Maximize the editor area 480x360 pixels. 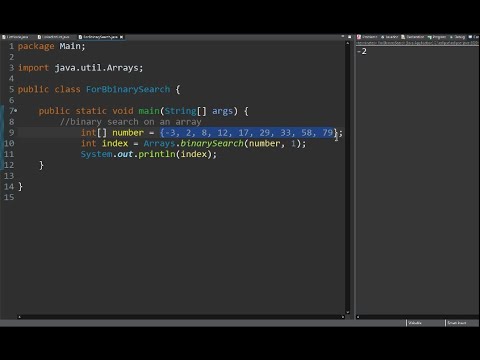(349, 36)
